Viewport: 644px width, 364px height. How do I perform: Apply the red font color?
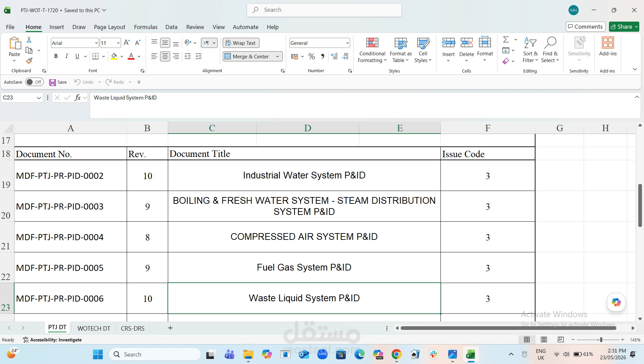pyautogui.click(x=131, y=56)
